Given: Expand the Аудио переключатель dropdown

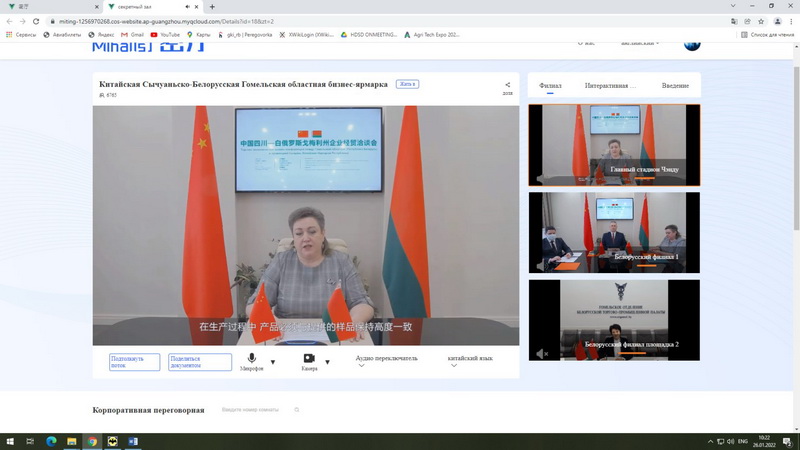Looking at the screenshot, I should (x=386, y=361).
